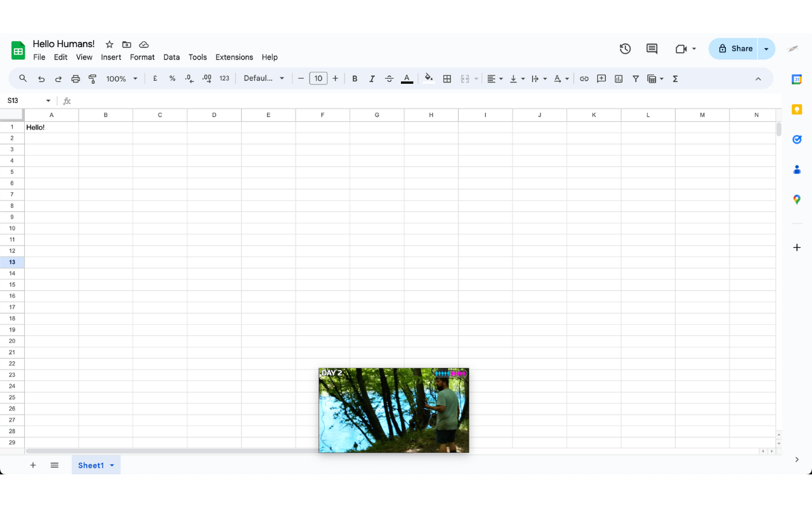Open the comments panel icon
The height and width of the screenshot is (508, 812).
pos(652,49)
